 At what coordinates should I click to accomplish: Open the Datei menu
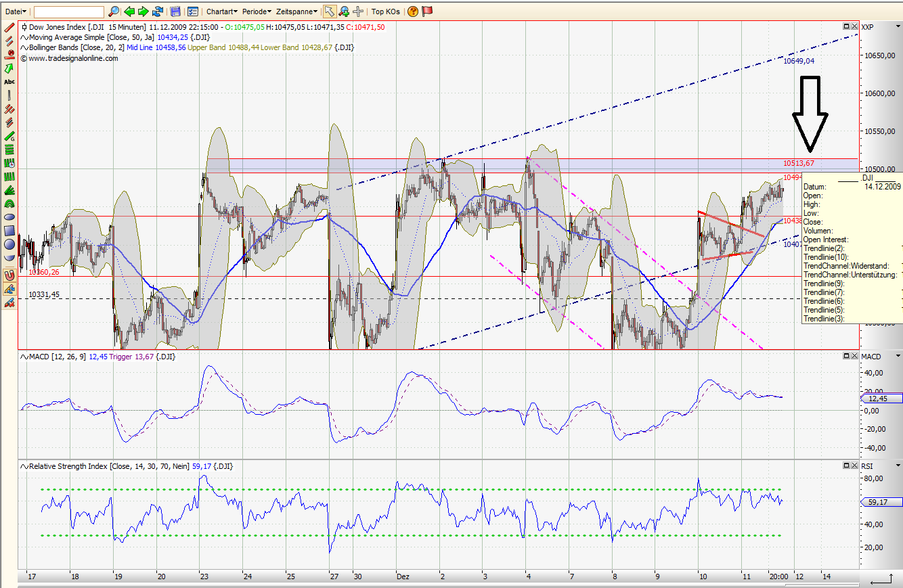pos(15,12)
